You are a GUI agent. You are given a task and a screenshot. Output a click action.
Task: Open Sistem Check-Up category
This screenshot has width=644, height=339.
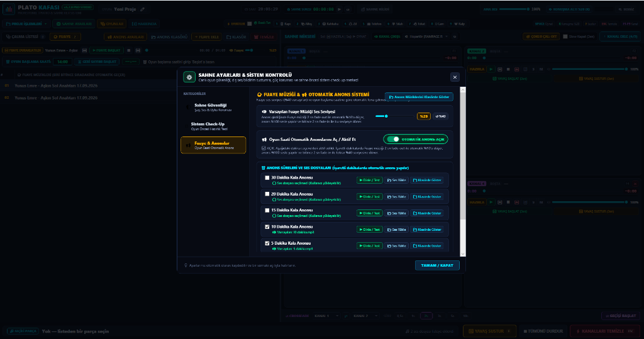pyautogui.click(x=213, y=126)
